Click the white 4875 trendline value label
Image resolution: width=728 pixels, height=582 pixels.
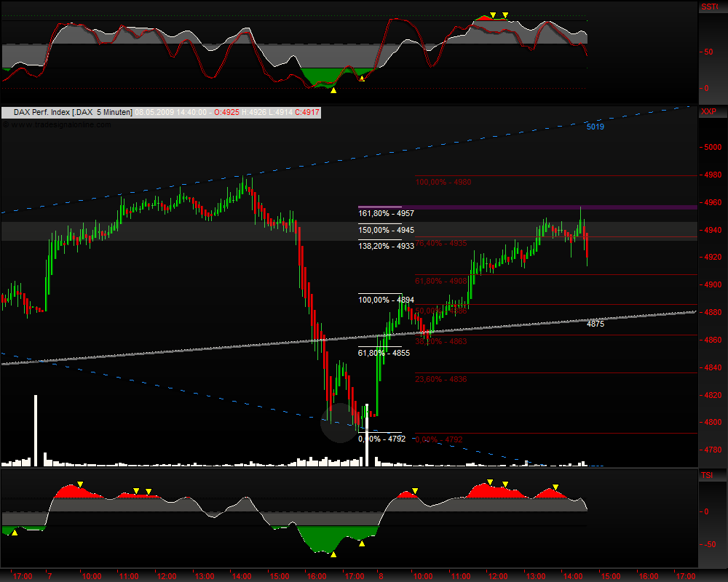[595, 324]
